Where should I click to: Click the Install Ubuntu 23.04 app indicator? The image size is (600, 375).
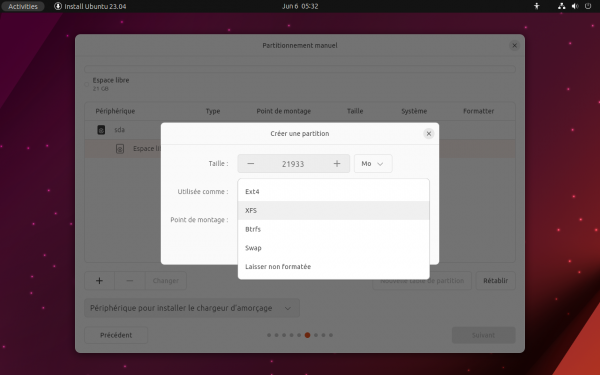(90, 6)
